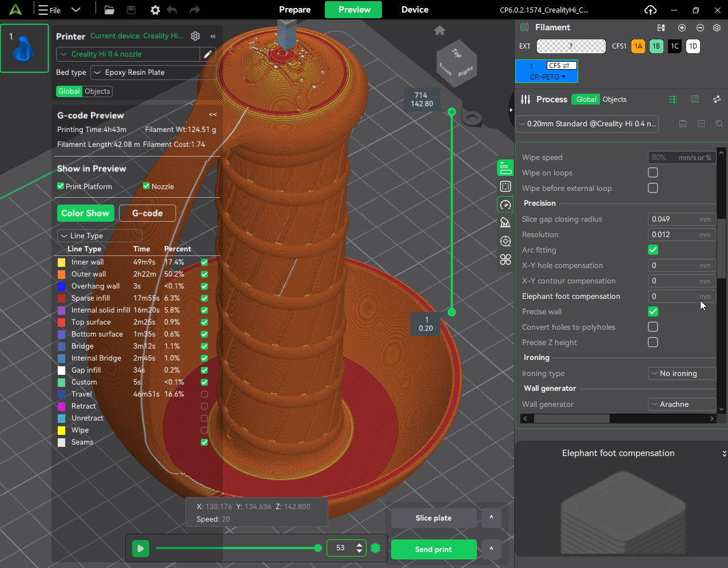Click the upload cloud icon
The height and width of the screenshot is (568, 728).
[650, 10]
